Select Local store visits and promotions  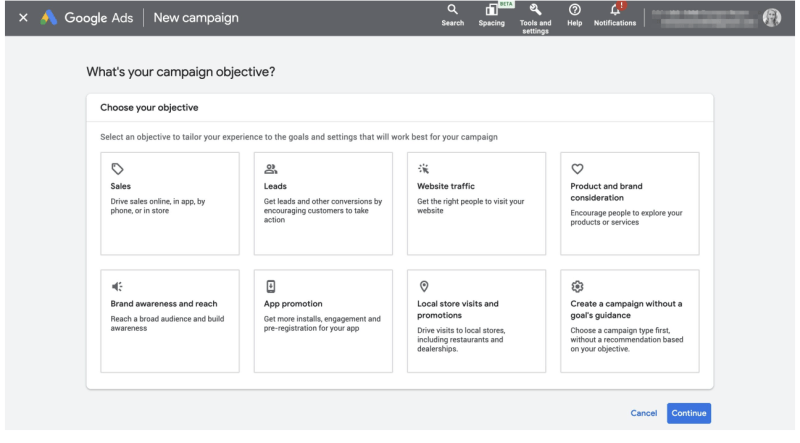(x=476, y=320)
